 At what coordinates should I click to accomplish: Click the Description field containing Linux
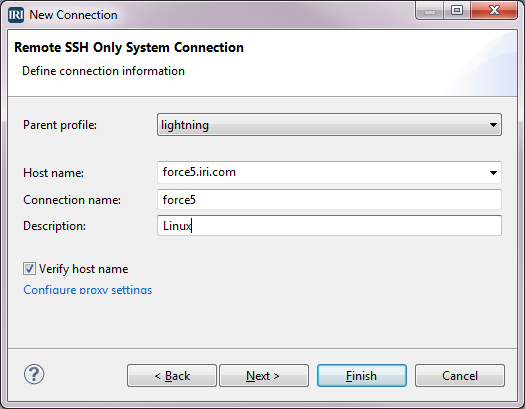pyautogui.click(x=329, y=226)
